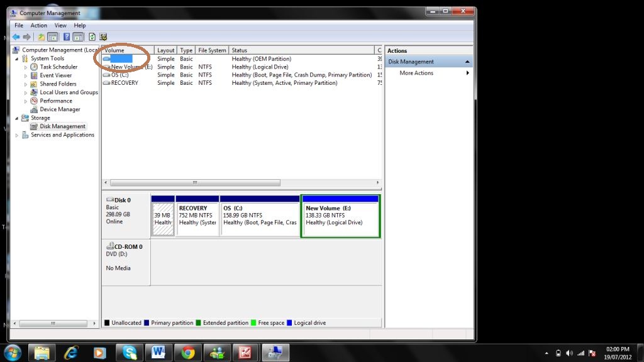This screenshot has height=362, width=644.
Task: Select the RECOVERY volume in the list
Action: coord(124,82)
